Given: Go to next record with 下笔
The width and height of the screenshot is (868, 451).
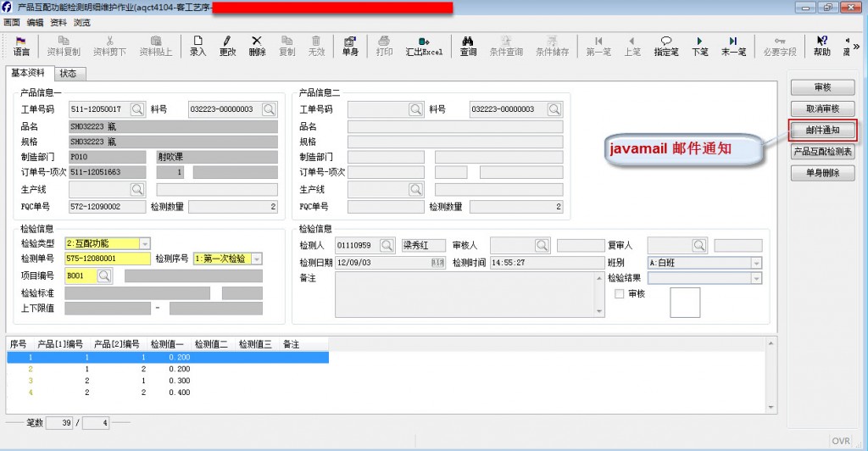Looking at the screenshot, I should click(x=699, y=45).
